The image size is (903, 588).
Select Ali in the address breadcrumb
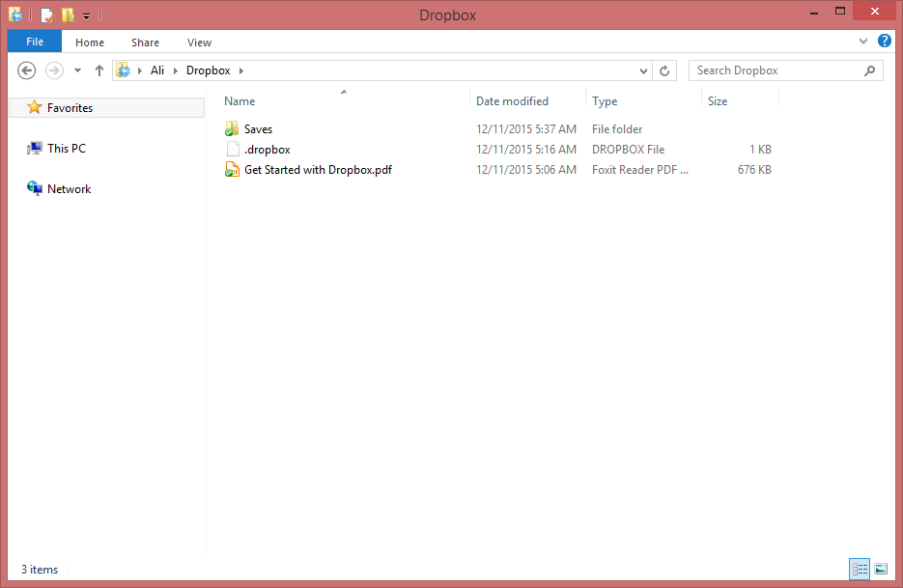coord(157,70)
